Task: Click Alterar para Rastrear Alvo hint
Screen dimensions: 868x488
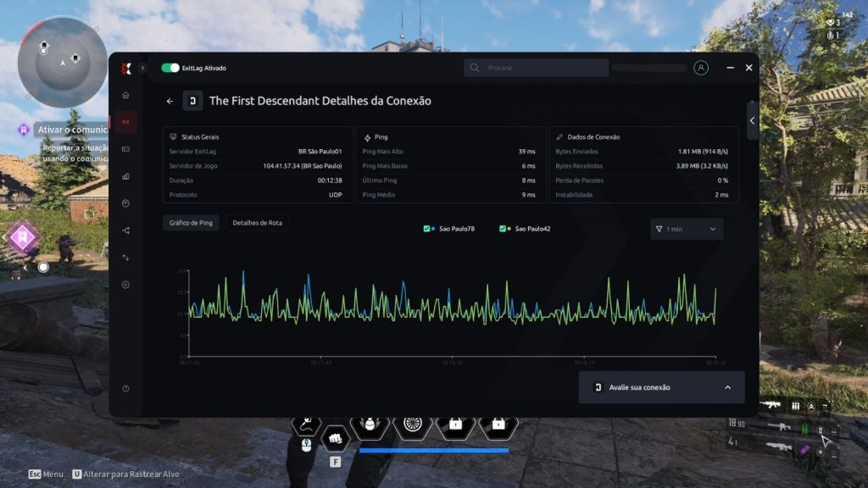Action: pyautogui.click(x=125, y=474)
